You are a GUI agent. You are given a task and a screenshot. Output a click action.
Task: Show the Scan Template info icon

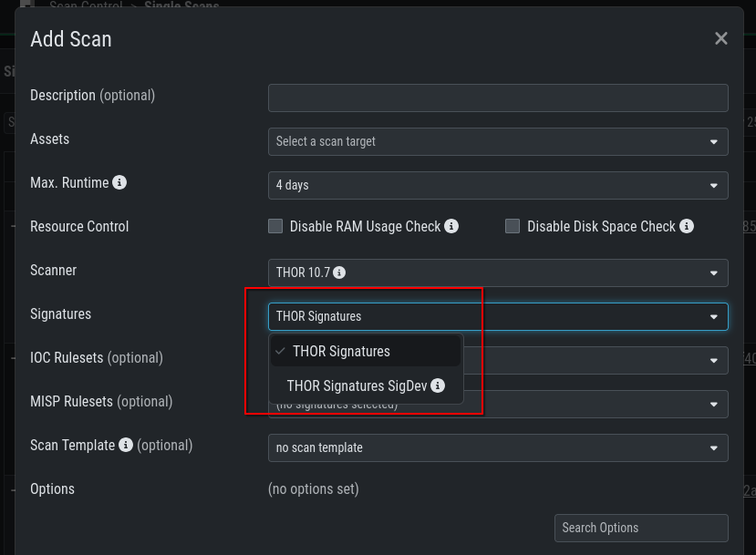(126, 445)
